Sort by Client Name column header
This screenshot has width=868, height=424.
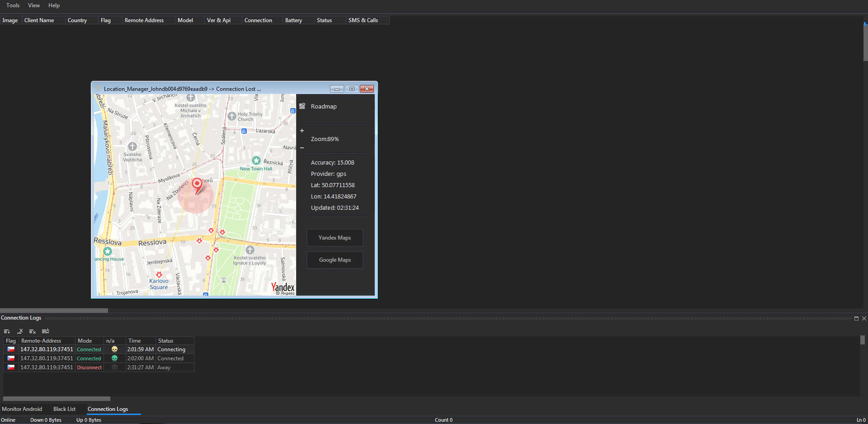[43, 20]
